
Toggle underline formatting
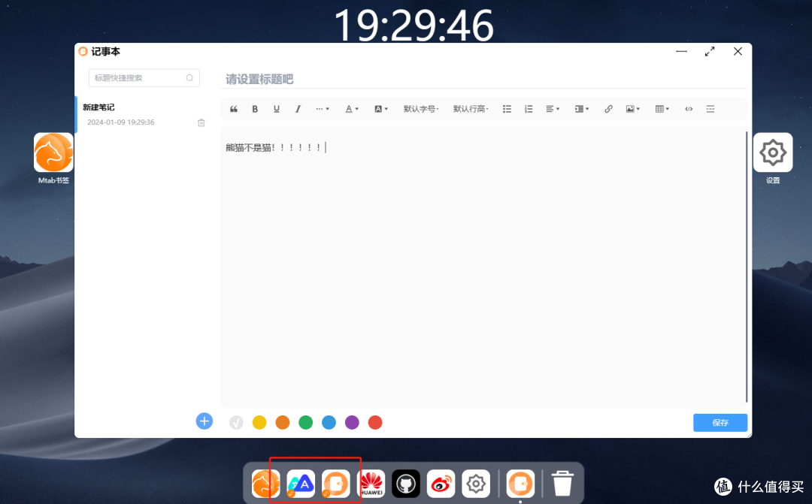(x=277, y=109)
